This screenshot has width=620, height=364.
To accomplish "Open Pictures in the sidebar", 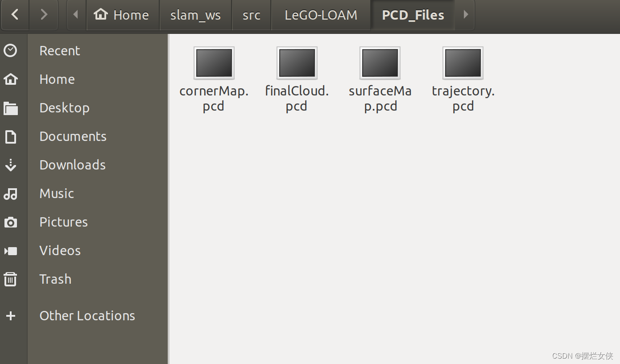I will (64, 222).
